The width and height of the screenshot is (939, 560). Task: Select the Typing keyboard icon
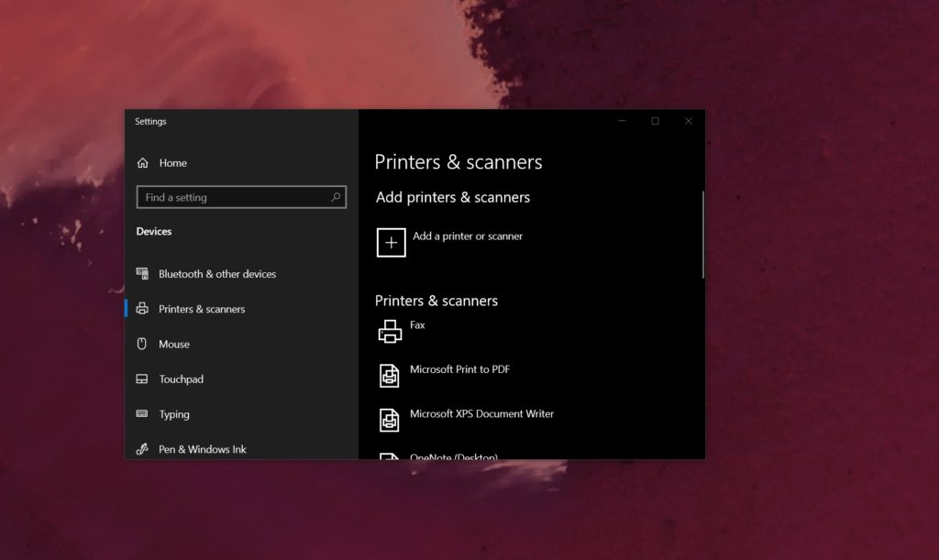143,414
